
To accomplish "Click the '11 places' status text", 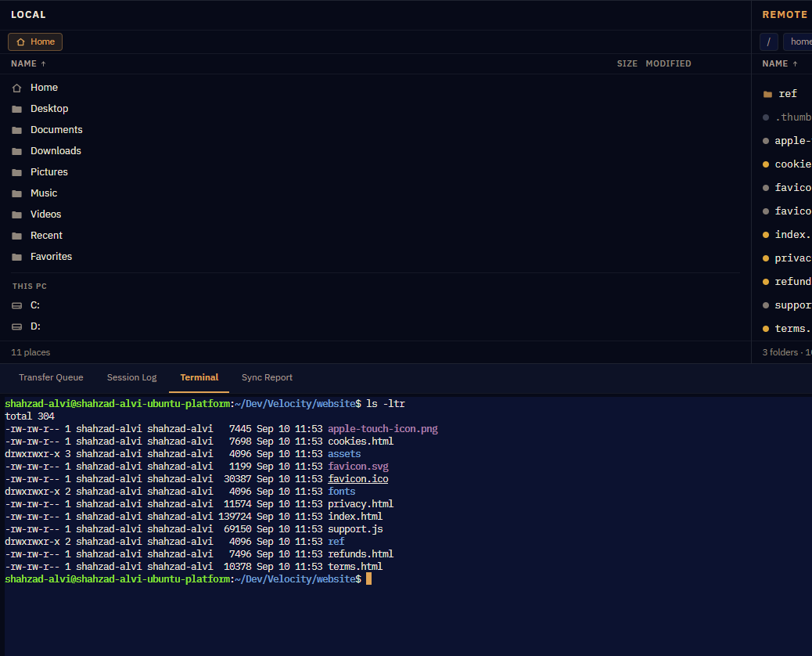I will (x=31, y=352).
